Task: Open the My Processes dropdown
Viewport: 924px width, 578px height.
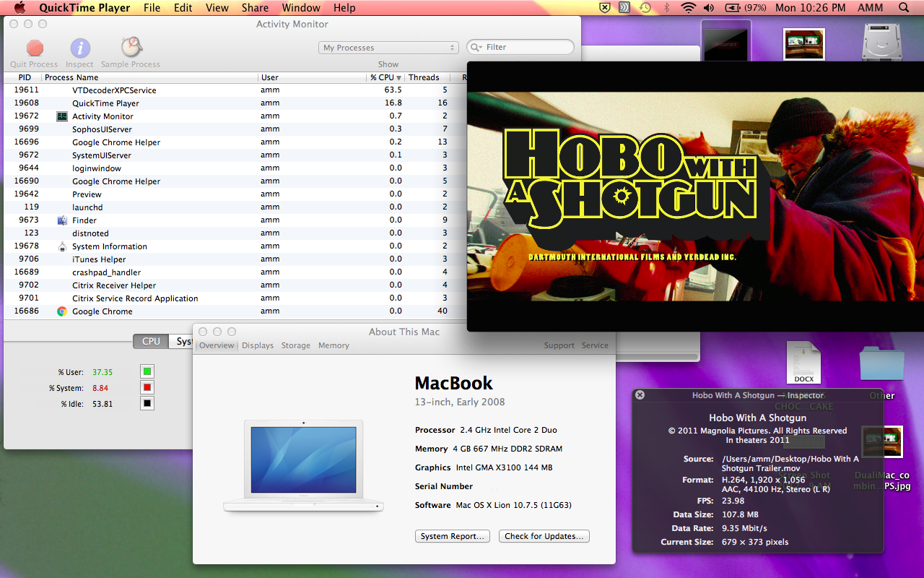Action: pyautogui.click(x=388, y=48)
